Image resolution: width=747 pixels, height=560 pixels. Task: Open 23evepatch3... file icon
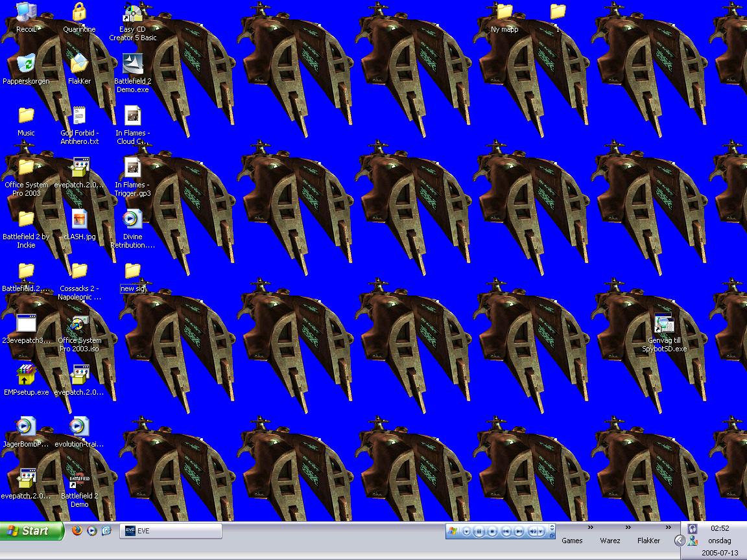(26, 323)
